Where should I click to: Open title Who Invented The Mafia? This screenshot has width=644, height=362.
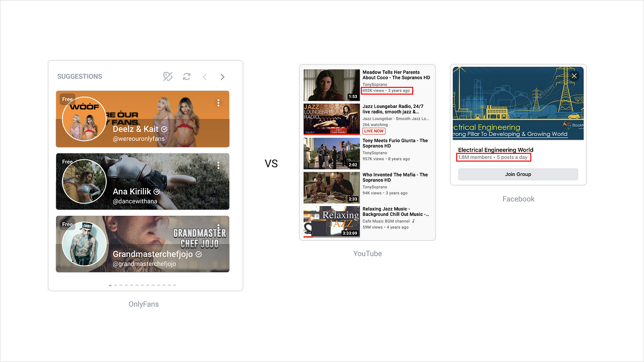click(395, 177)
